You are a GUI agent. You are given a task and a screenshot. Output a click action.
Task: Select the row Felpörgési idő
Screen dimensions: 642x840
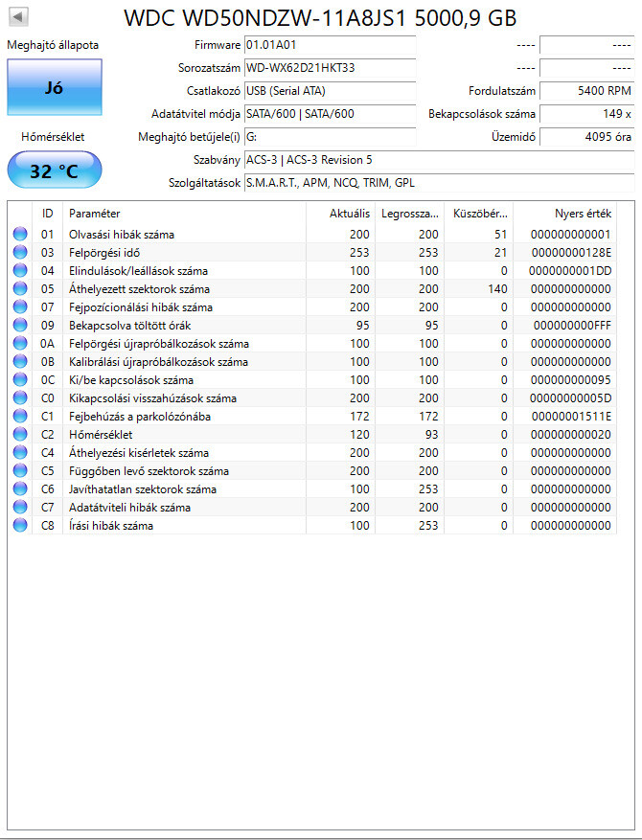312,252
